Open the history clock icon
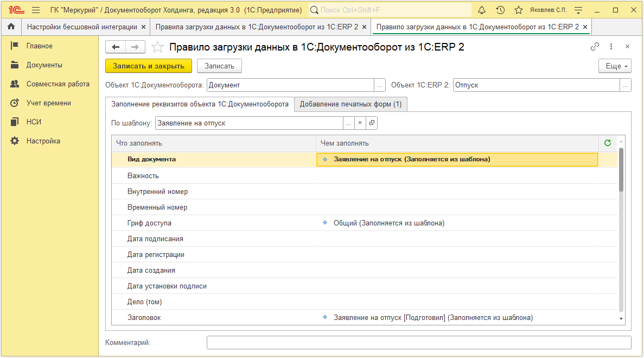 (500, 10)
